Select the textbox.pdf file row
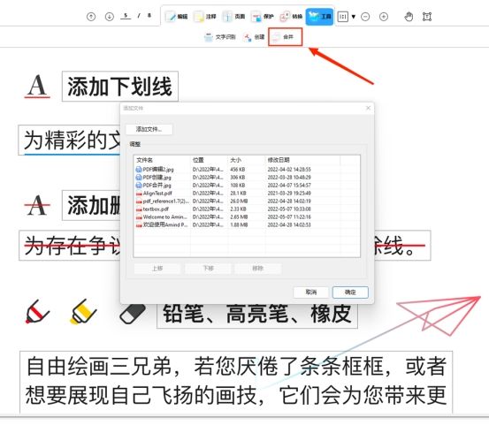This screenshot has width=489, height=448. [247, 209]
